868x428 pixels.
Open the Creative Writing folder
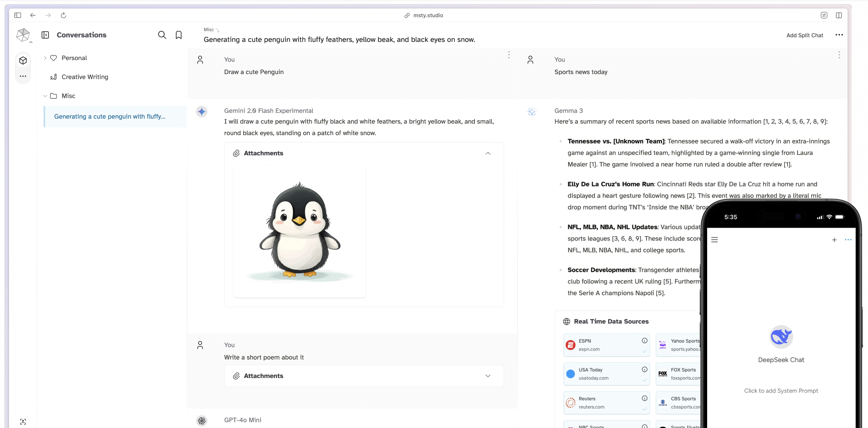pyautogui.click(x=85, y=77)
